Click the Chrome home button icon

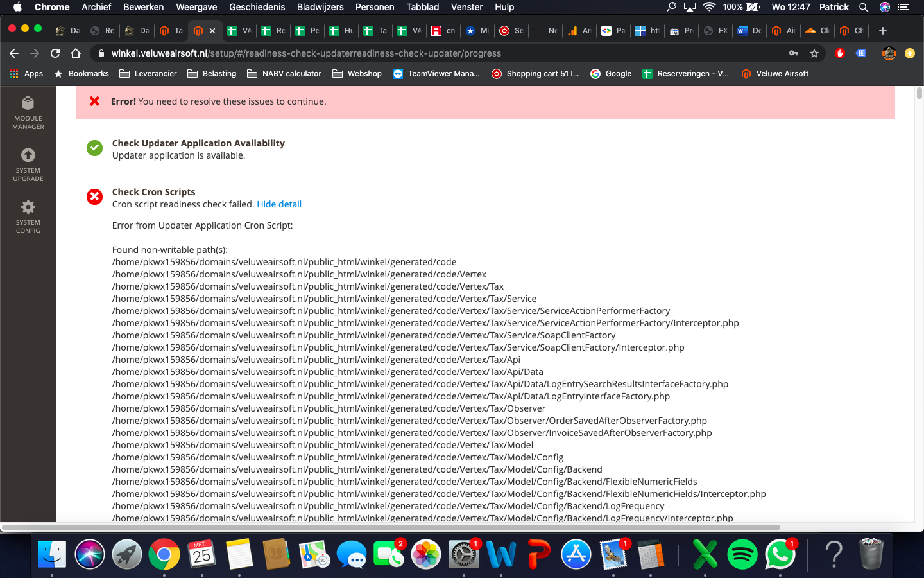point(76,53)
